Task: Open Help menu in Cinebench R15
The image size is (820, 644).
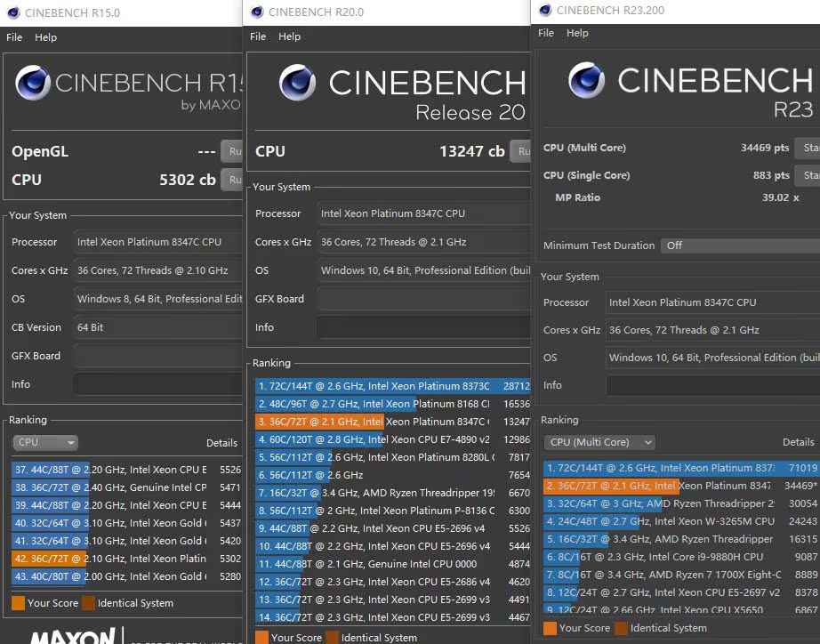Action: pos(45,37)
